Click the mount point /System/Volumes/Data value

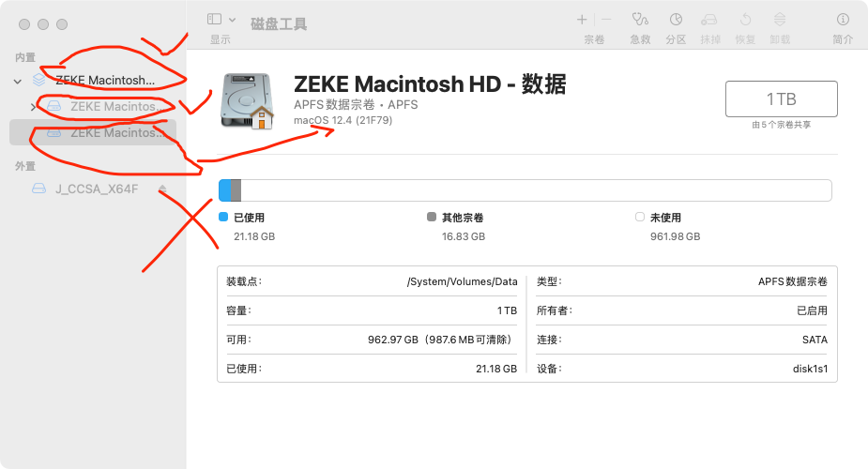coord(463,281)
